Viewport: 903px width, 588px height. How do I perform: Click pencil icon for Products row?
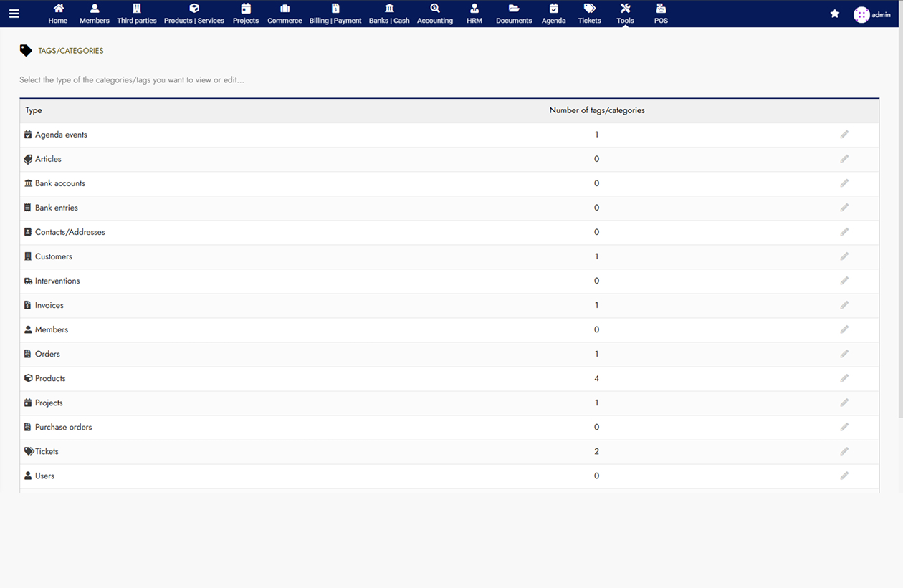tap(844, 378)
